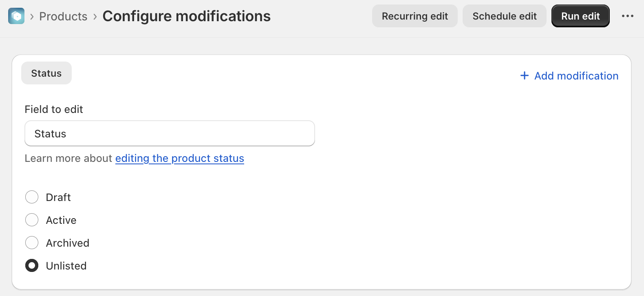Click the Configure modifications page title
Screen dimensions: 644x296
186,16
